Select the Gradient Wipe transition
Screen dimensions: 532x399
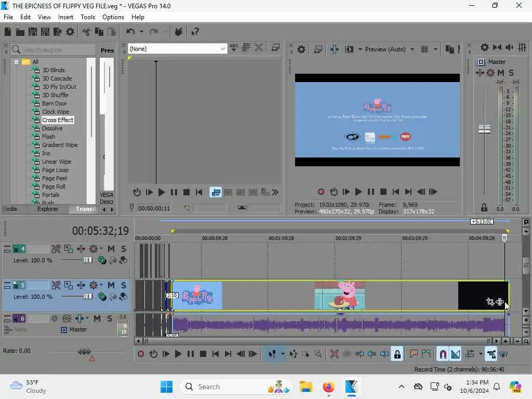pyautogui.click(x=60, y=145)
